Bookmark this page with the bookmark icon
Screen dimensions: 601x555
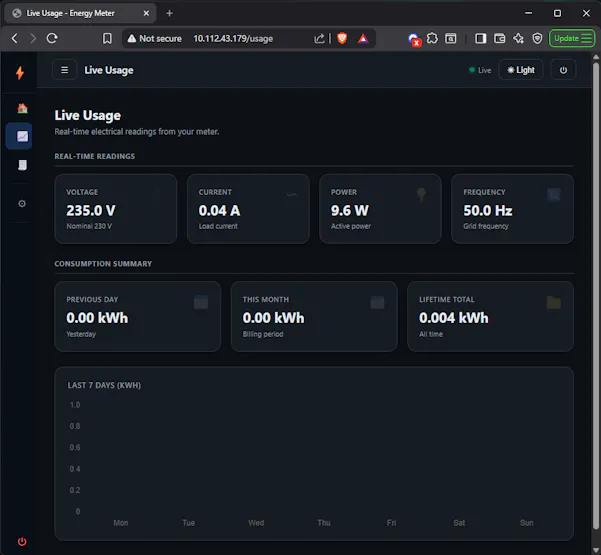click(x=107, y=38)
